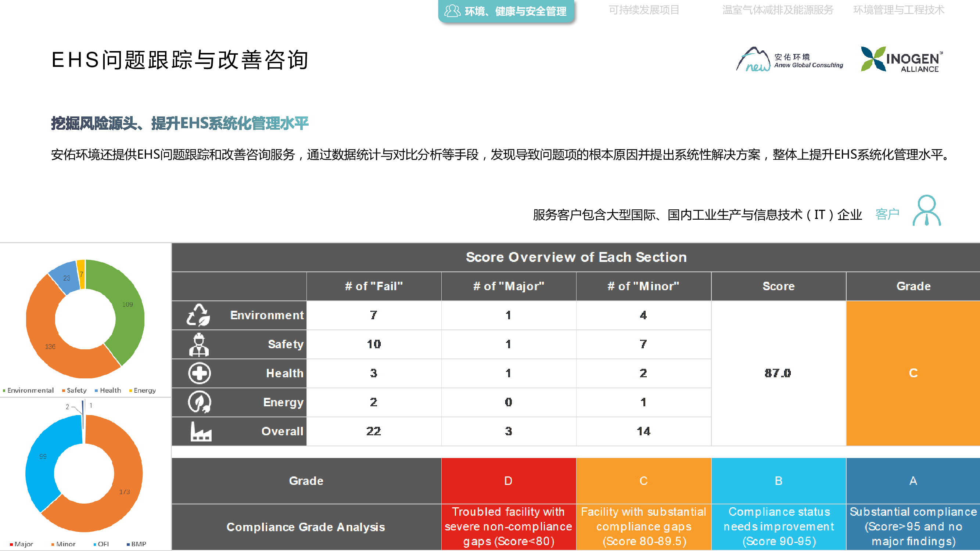Click the Compliance Grade Analysis label
This screenshot has height=551, width=980.
point(306,527)
